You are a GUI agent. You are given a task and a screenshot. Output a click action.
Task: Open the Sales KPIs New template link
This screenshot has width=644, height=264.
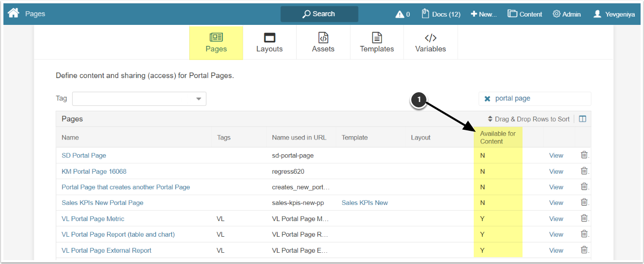point(364,203)
